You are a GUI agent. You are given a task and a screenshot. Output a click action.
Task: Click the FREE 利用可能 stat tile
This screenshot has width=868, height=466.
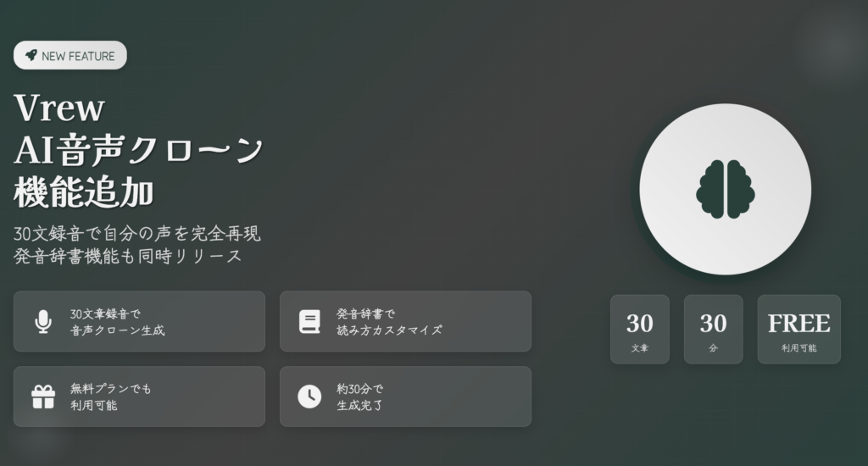tap(799, 330)
